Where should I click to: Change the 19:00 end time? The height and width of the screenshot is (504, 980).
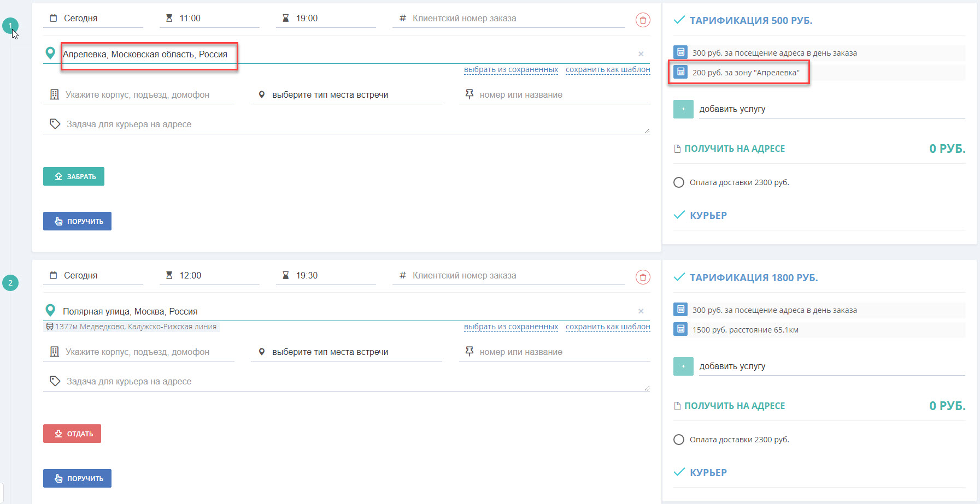point(326,19)
